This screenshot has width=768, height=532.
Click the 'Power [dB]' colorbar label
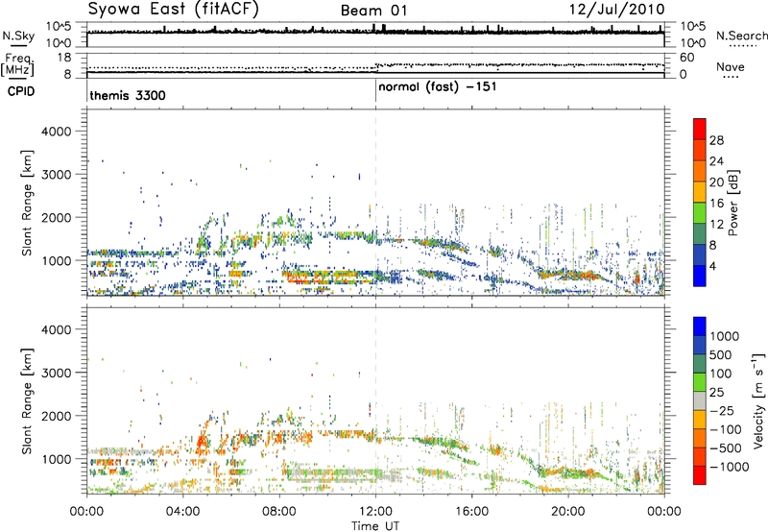pos(732,203)
